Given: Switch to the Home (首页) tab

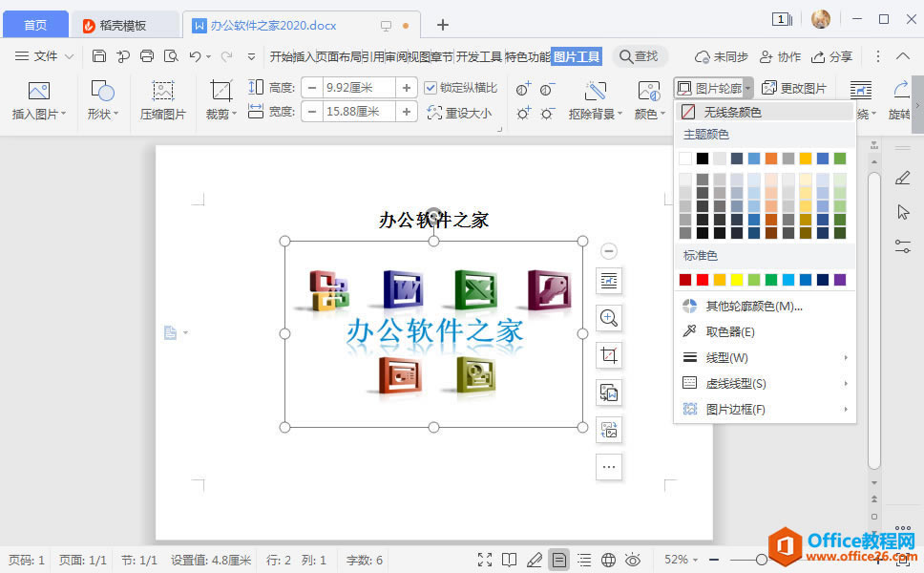Looking at the screenshot, I should 35,26.
